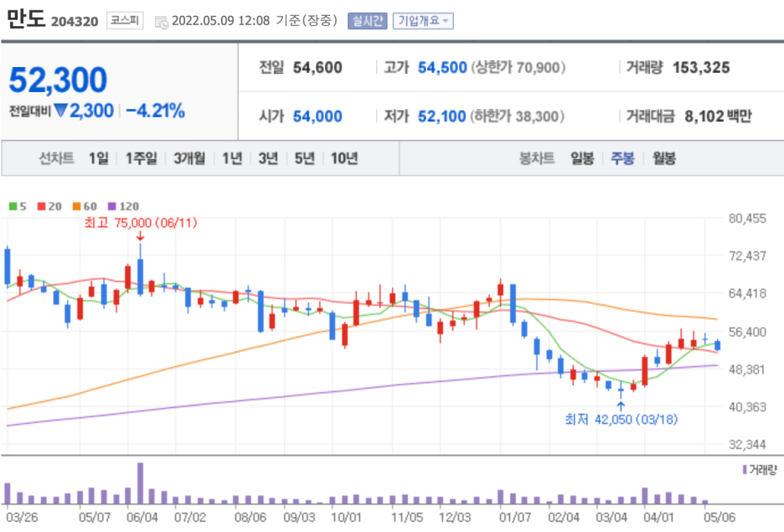Click the high price value 54,500

(x=442, y=68)
